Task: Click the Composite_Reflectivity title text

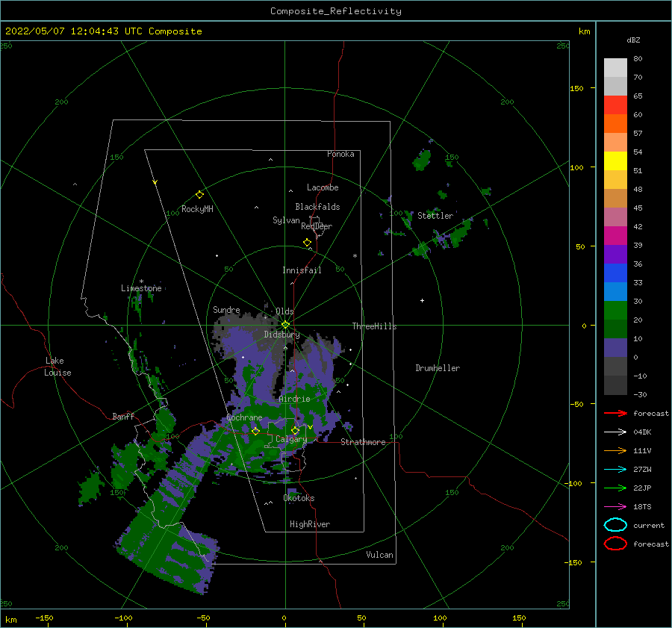Action: pos(336,11)
